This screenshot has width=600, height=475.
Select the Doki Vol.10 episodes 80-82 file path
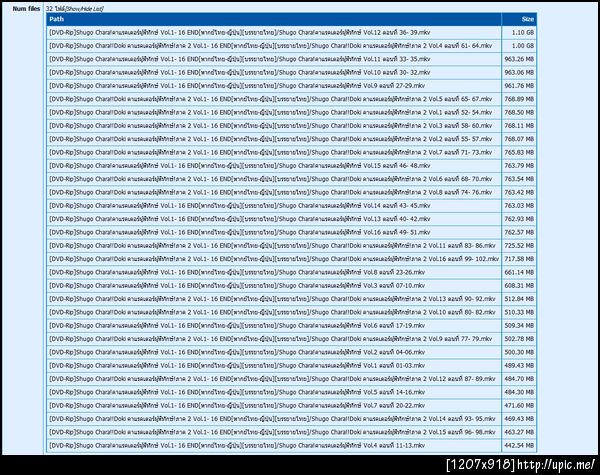272,312
